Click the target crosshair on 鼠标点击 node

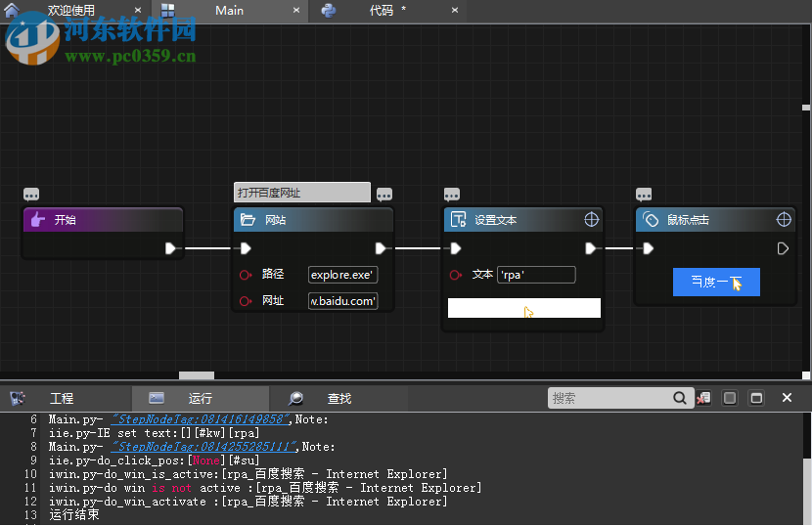(x=784, y=220)
